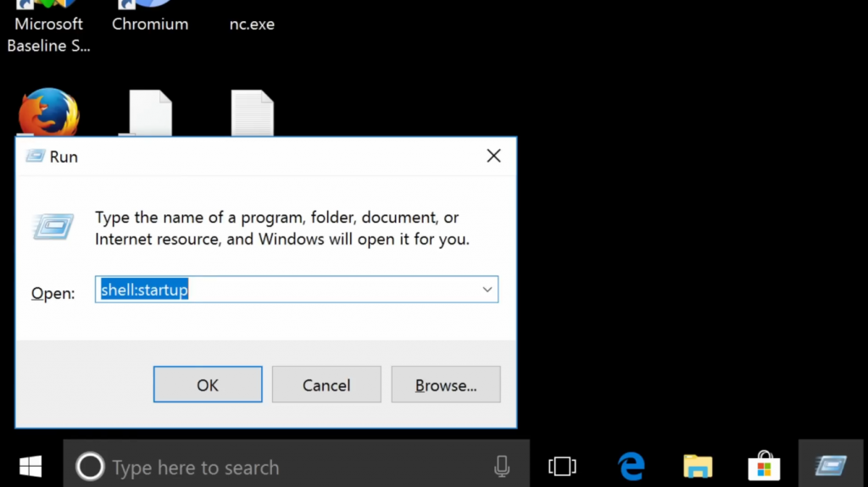
Task: Focus the 'Type here to search' box
Action: click(296, 466)
